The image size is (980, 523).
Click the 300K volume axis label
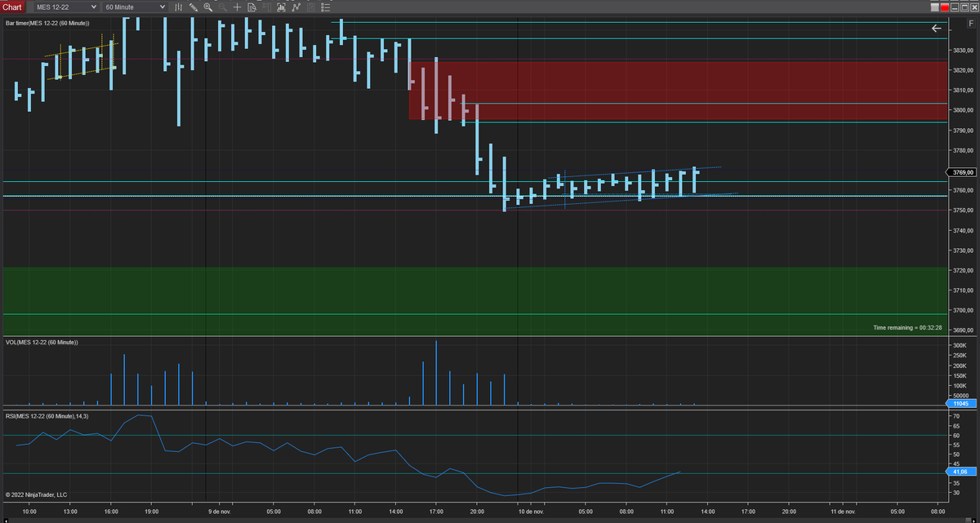pos(960,346)
